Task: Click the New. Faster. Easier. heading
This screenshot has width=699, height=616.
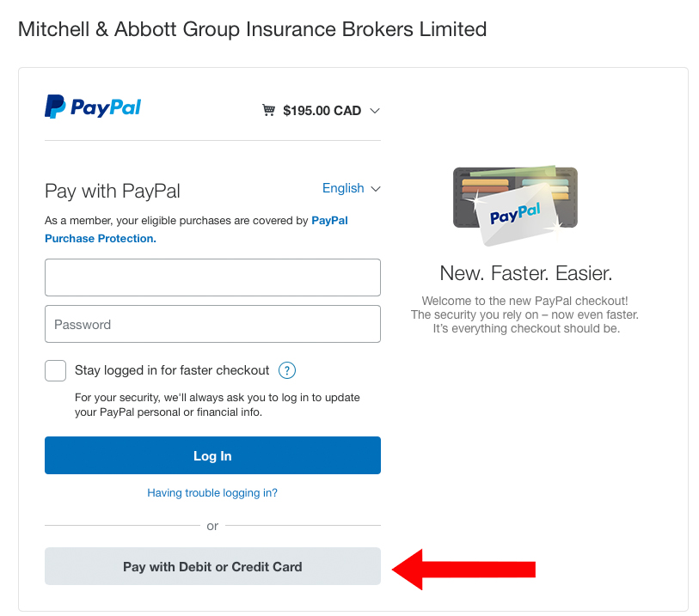Action: pos(526,273)
